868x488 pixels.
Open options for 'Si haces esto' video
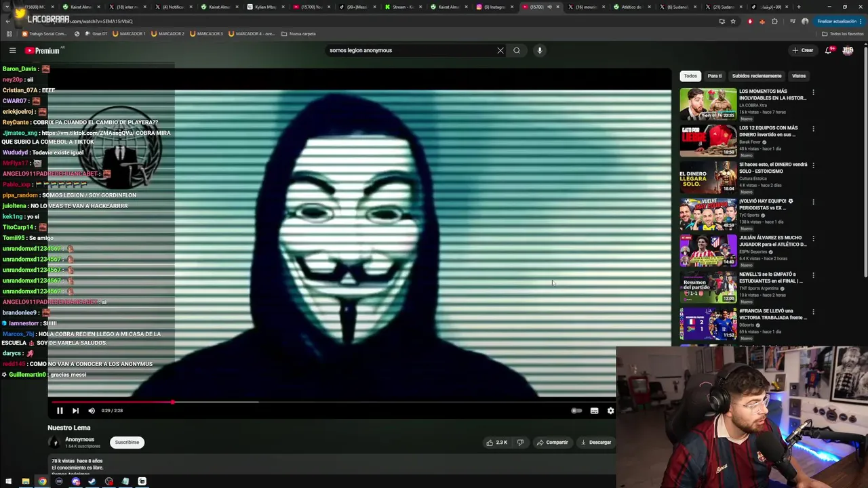(x=813, y=165)
